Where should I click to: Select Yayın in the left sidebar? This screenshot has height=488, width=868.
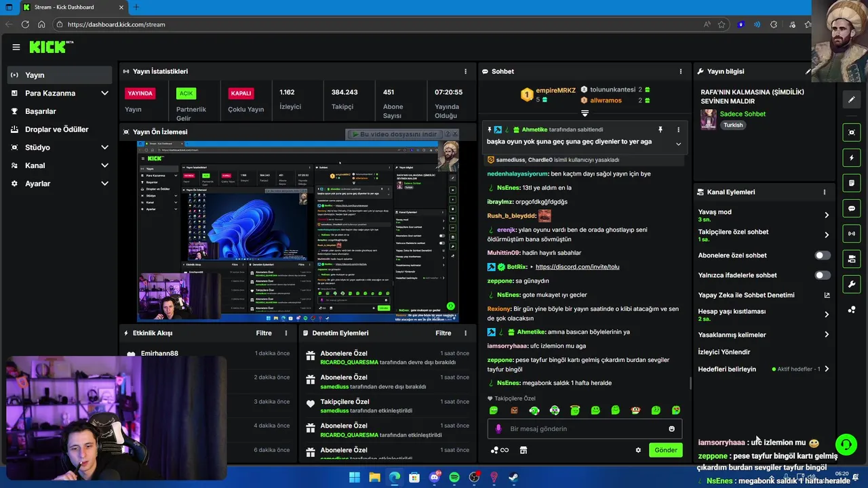tap(61, 75)
